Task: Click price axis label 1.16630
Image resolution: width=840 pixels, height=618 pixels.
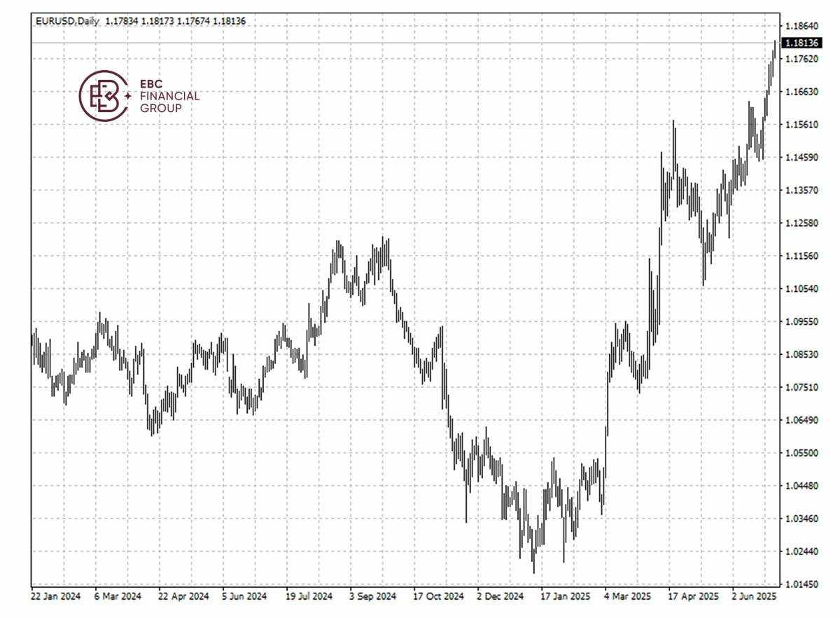Action: (x=802, y=92)
